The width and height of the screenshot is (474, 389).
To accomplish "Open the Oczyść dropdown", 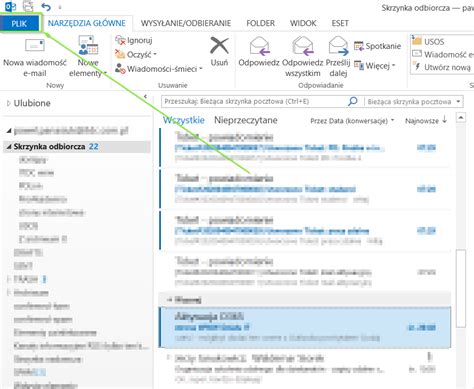I will click(136, 54).
